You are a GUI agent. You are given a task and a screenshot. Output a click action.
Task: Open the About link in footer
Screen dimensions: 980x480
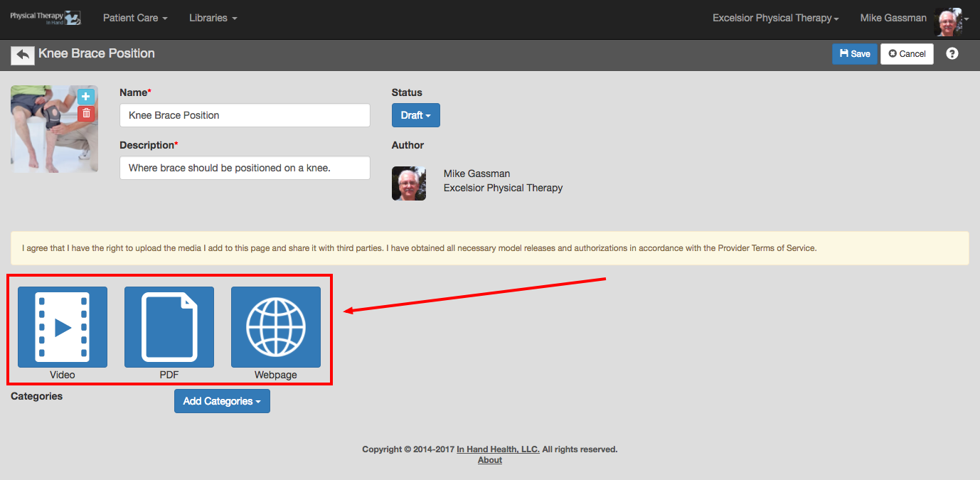490,460
